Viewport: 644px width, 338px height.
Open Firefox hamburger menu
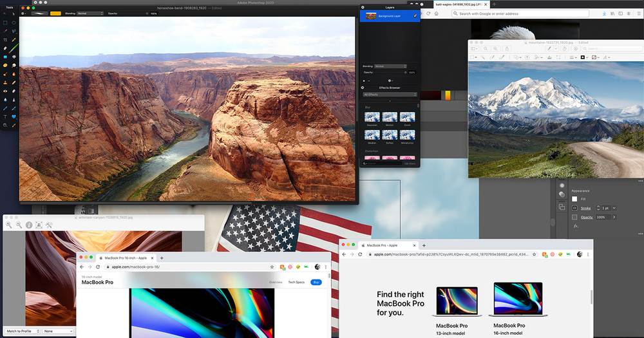tap(639, 14)
